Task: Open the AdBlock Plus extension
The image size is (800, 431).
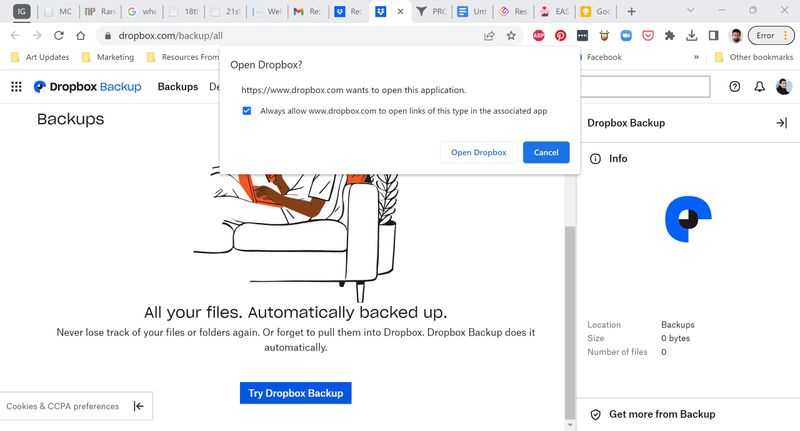Action: (538, 35)
